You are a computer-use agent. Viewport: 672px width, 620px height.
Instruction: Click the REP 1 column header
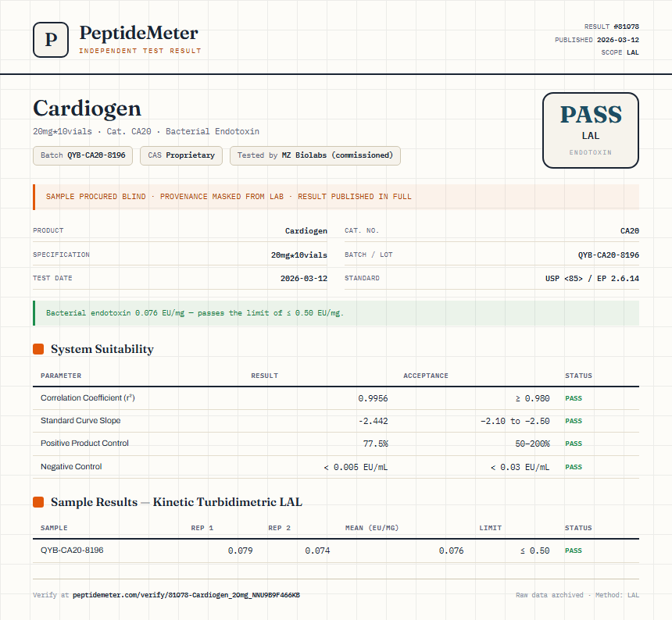(x=202, y=528)
